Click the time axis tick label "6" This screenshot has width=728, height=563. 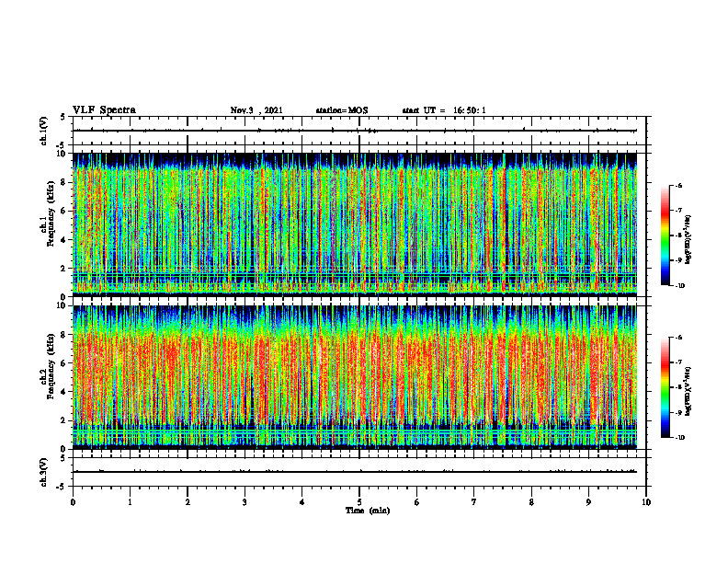pyautogui.click(x=416, y=502)
